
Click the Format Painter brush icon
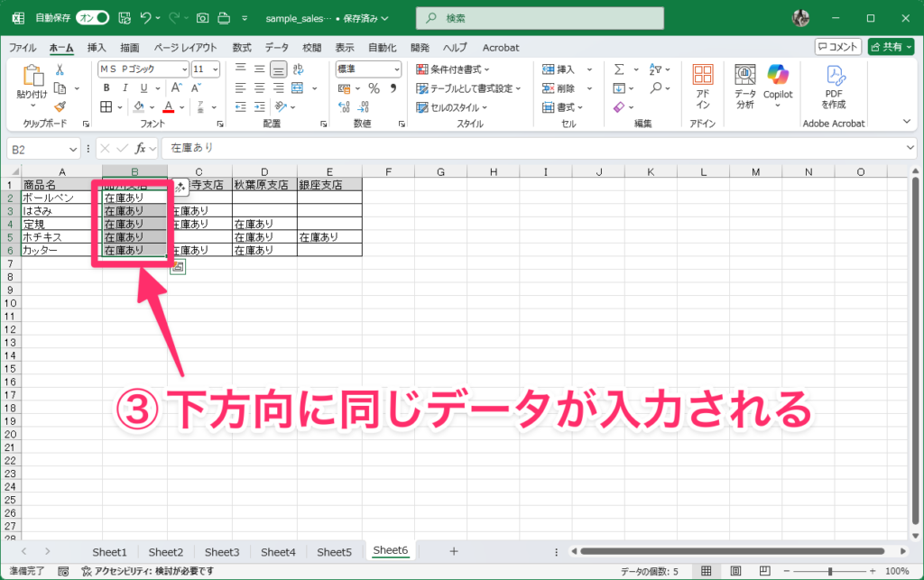(x=60, y=106)
